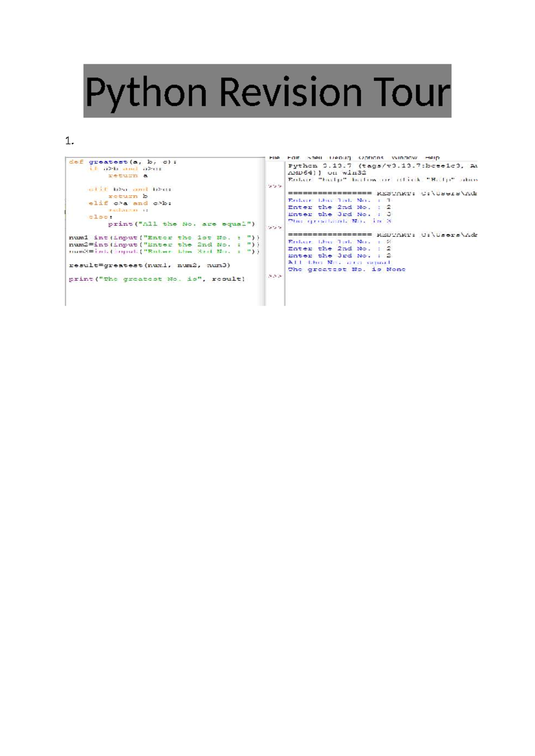Image resolution: width=535 pixels, height=756 pixels.
Task: Click shell output 'The greatest No. is 3'
Action: [x=339, y=221]
